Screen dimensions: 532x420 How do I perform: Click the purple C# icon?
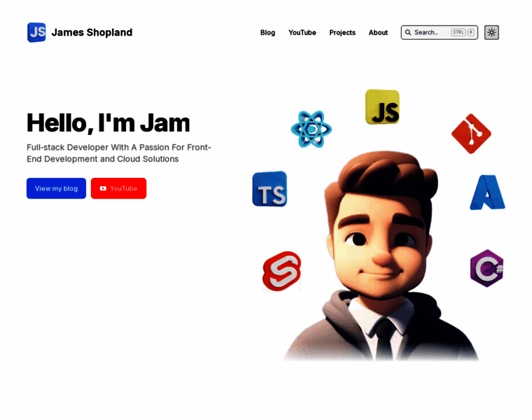[x=487, y=268]
